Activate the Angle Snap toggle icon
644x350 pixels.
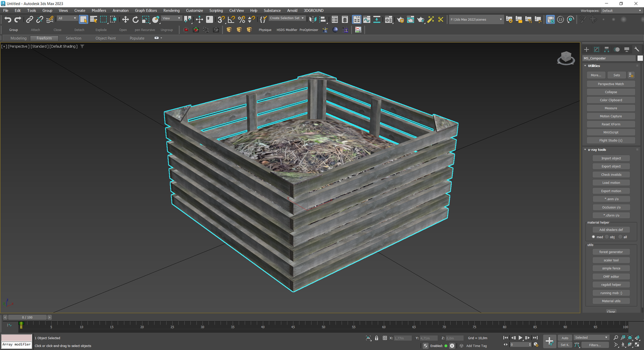coord(231,20)
